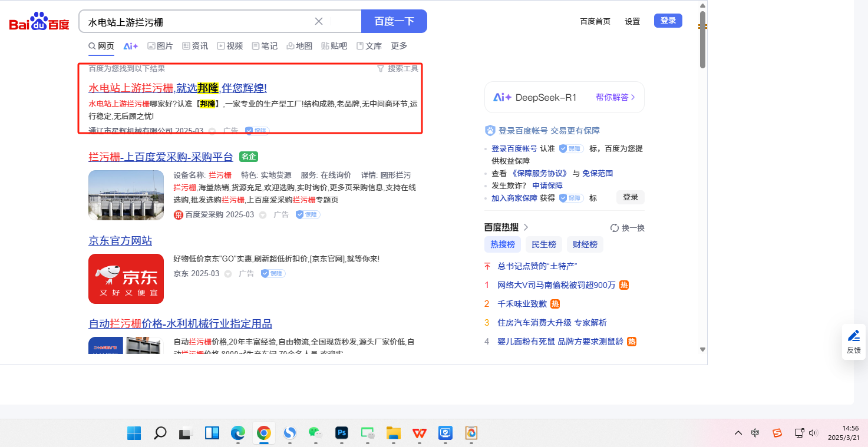Clear the search box with the X icon

(x=319, y=21)
